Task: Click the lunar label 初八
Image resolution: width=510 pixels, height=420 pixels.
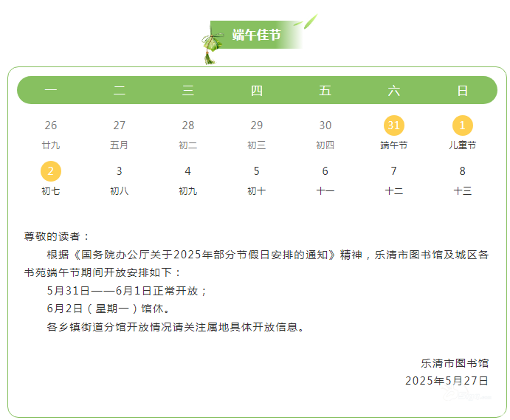Action: click(120, 191)
